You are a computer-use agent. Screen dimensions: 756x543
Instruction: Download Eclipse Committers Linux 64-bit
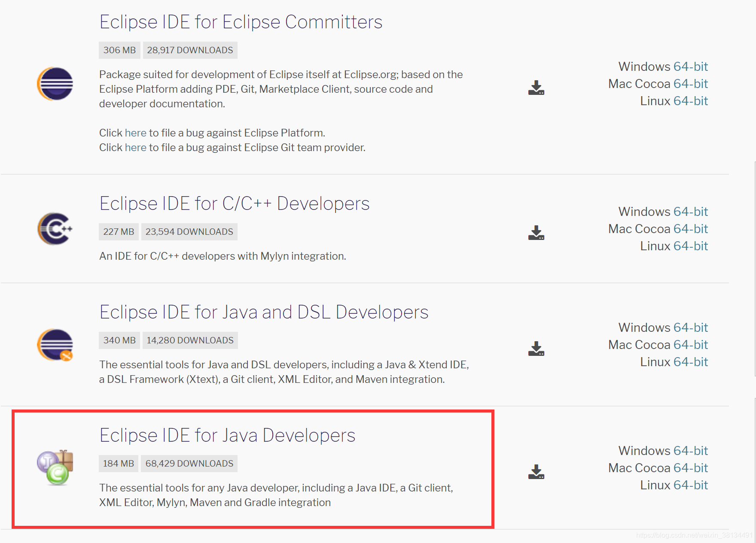coord(691,101)
